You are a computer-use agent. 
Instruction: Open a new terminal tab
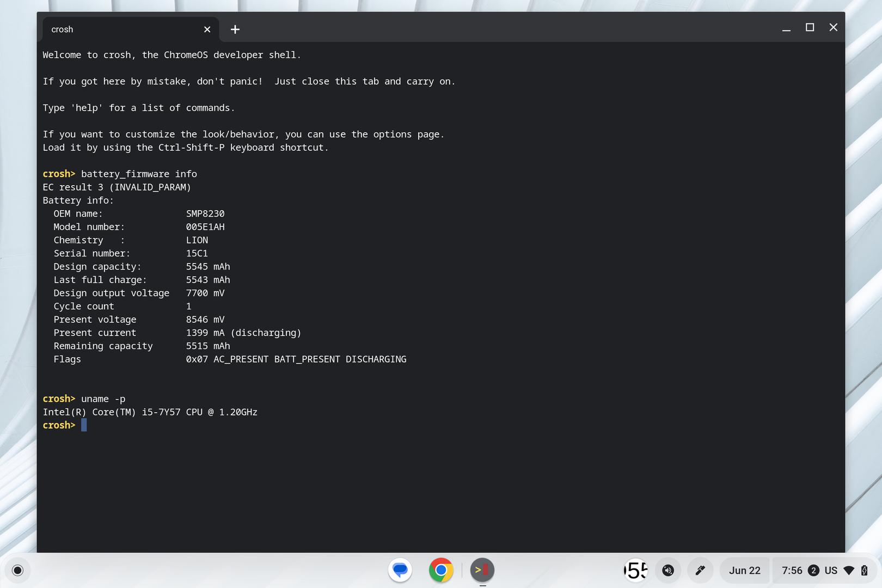tap(235, 29)
